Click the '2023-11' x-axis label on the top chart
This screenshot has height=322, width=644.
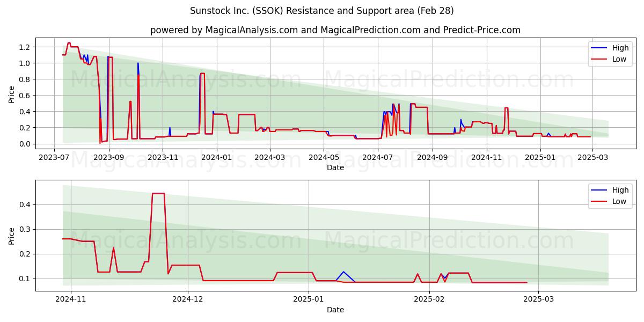pos(163,157)
